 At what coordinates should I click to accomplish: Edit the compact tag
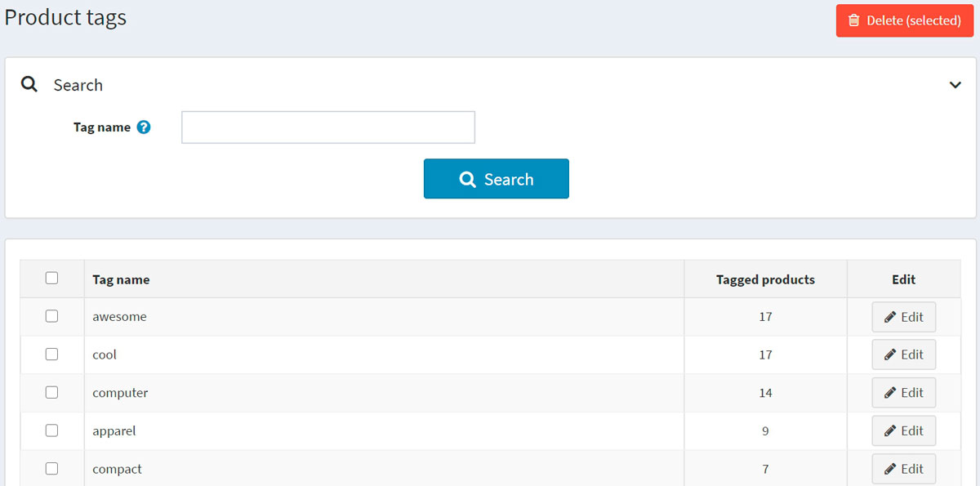click(x=903, y=469)
